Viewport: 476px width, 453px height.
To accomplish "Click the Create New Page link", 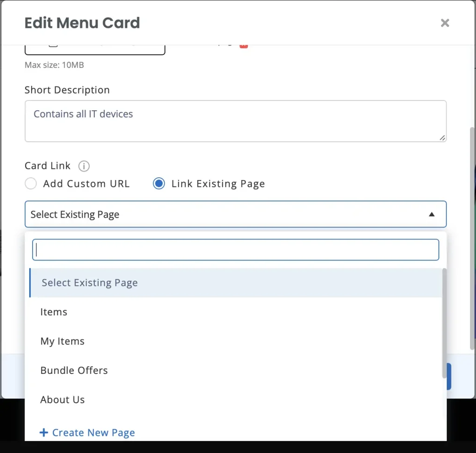I will point(87,433).
